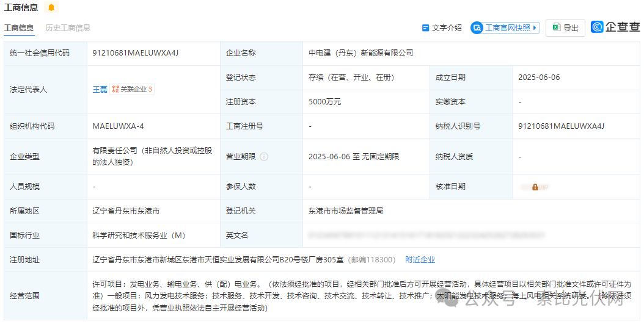Click the company name 中电建（丹东）新能源有限公司
Screen dimensions: 644x324
tap(361, 53)
